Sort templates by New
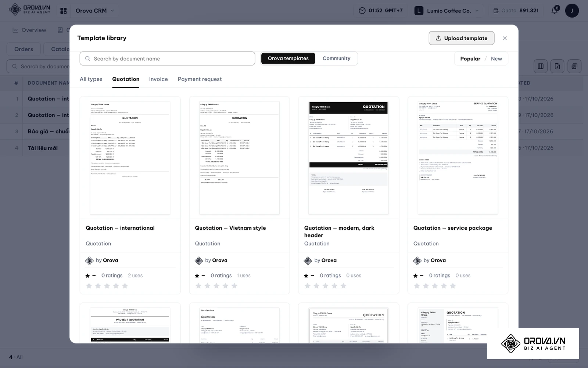The height and width of the screenshot is (368, 588). point(496,59)
